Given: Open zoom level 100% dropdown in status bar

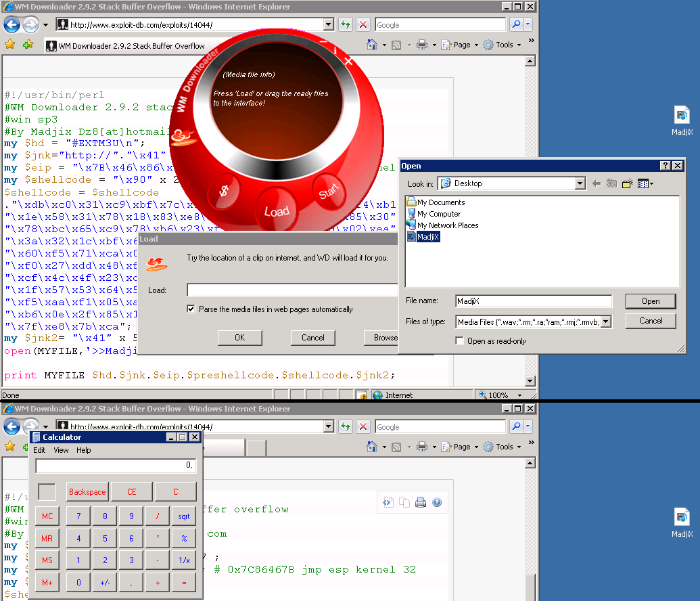Looking at the screenshot, I should (519, 395).
